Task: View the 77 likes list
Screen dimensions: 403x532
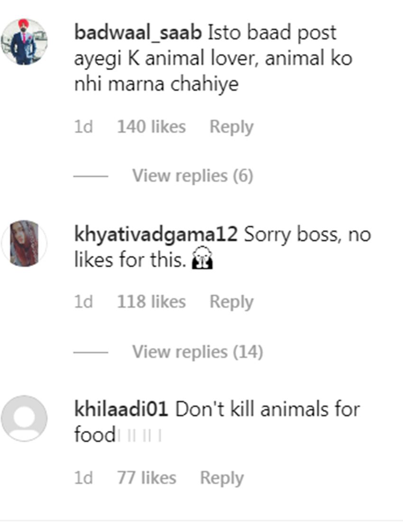Action: [x=147, y=478]
